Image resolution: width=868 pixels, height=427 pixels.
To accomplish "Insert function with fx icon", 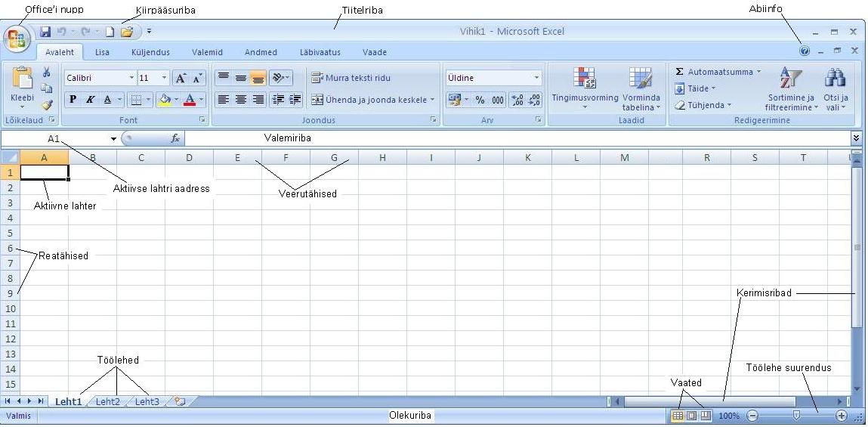I will point(175,138).
